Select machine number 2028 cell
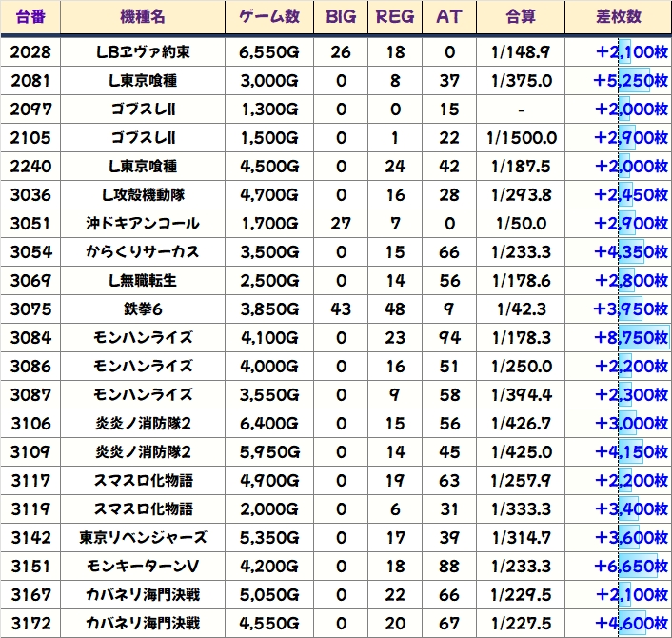The width and height of the screenshot is (672, 638). pyautogui.click(x=31, y=51)
